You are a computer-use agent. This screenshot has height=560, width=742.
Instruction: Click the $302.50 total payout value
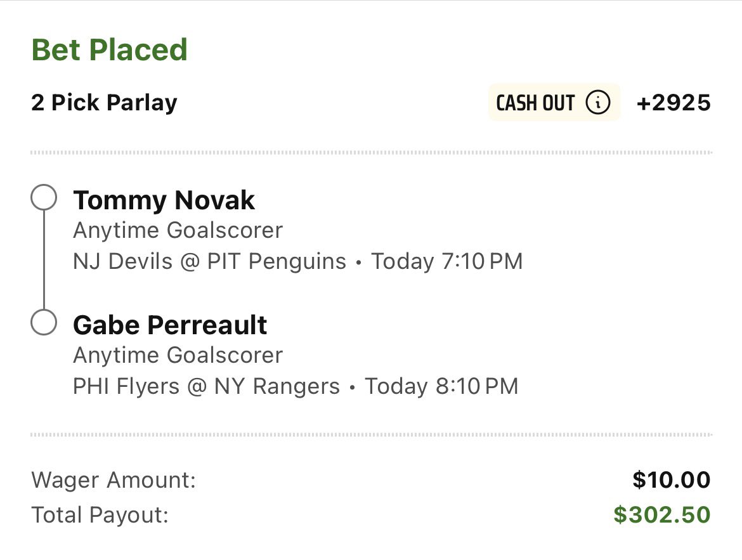tap(661, 515)
